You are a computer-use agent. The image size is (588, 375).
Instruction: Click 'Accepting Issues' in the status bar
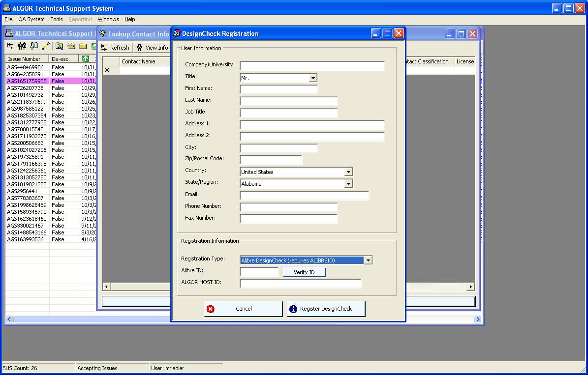[x=97, y=368]
